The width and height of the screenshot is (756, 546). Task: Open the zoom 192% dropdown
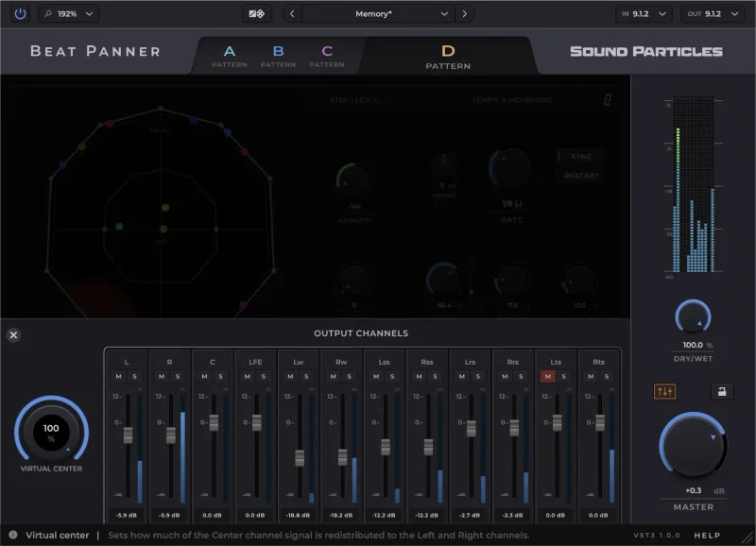click(69, 13)
